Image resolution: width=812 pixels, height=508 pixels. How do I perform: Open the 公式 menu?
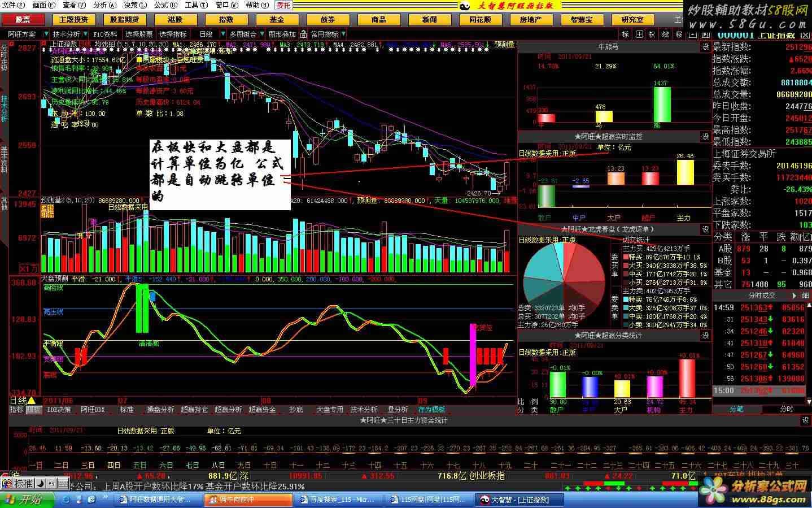pyautogui.click(x=165, y=5)
